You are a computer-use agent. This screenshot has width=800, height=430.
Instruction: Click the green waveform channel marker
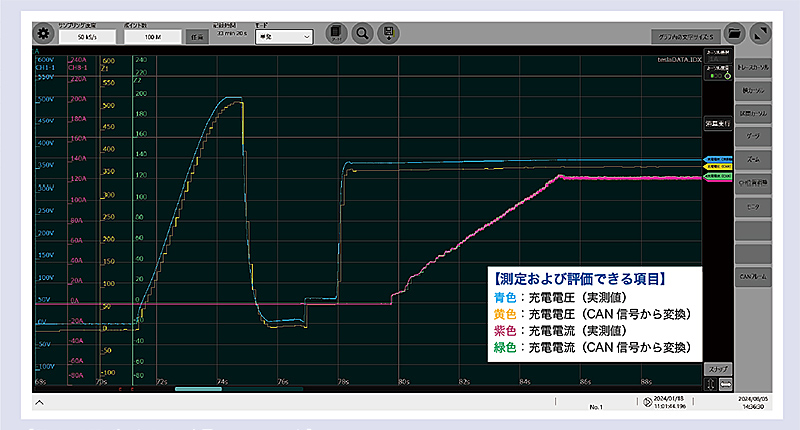pos(717,176)
